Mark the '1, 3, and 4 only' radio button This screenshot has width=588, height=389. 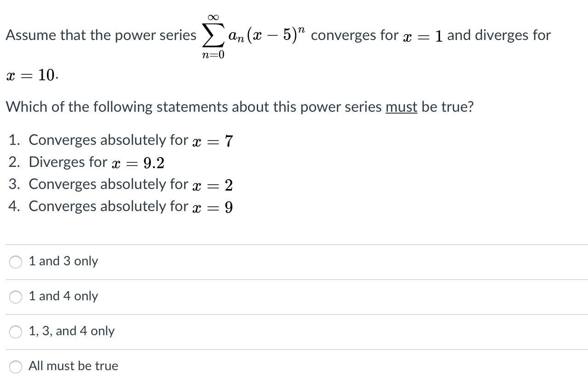16,332
